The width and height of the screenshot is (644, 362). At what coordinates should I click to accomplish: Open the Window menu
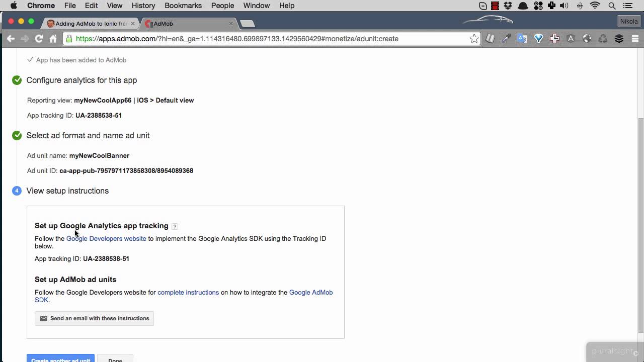click(x=257, y=6)
